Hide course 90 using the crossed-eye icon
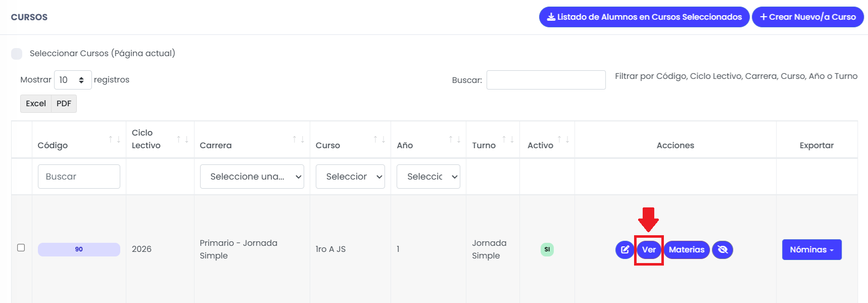 point(722,249)
